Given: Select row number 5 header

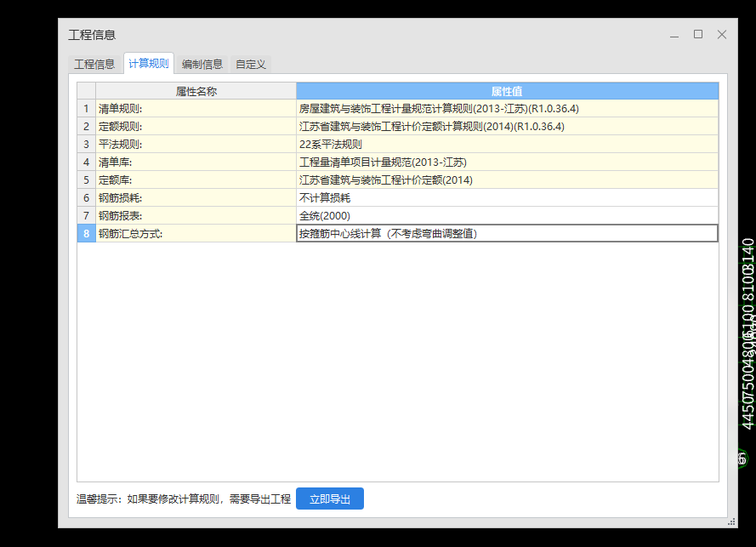Looking at the screenshot, I should (x=86, y=179).
